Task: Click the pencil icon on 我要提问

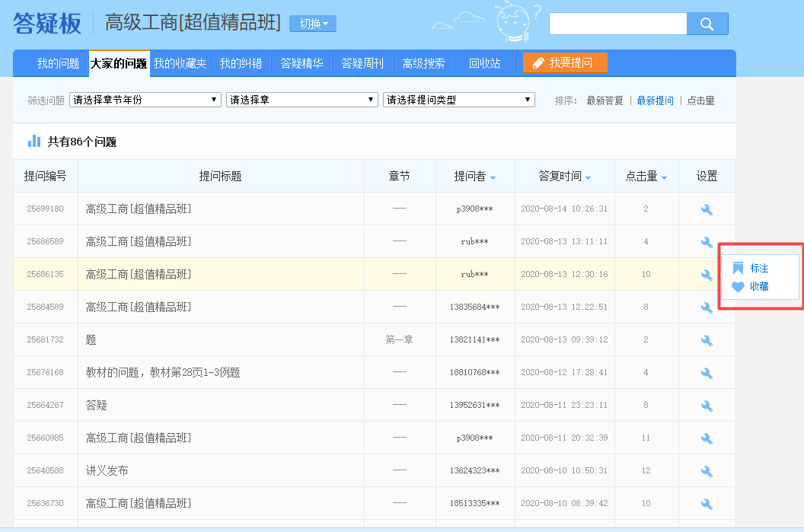Action: pyautogui.click(x=538, y=64)
